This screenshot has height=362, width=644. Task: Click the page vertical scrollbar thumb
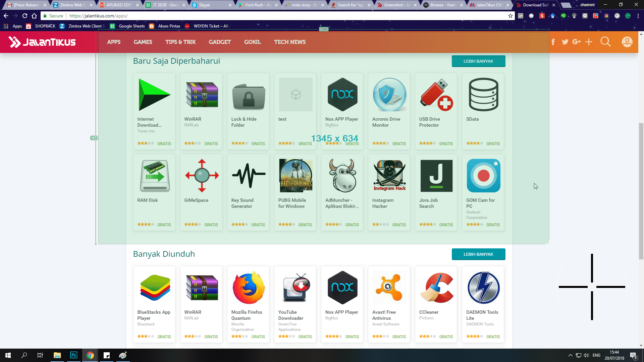point(641,191)
